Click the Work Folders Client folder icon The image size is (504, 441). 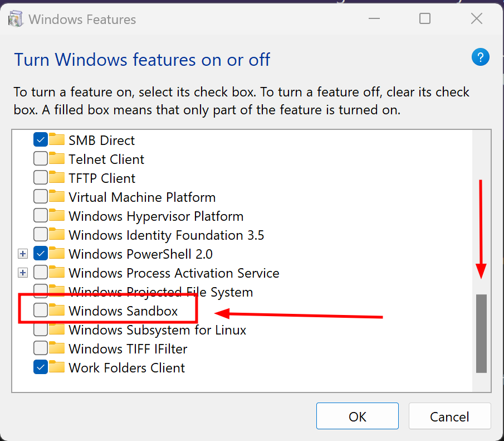tap(57, 367)
